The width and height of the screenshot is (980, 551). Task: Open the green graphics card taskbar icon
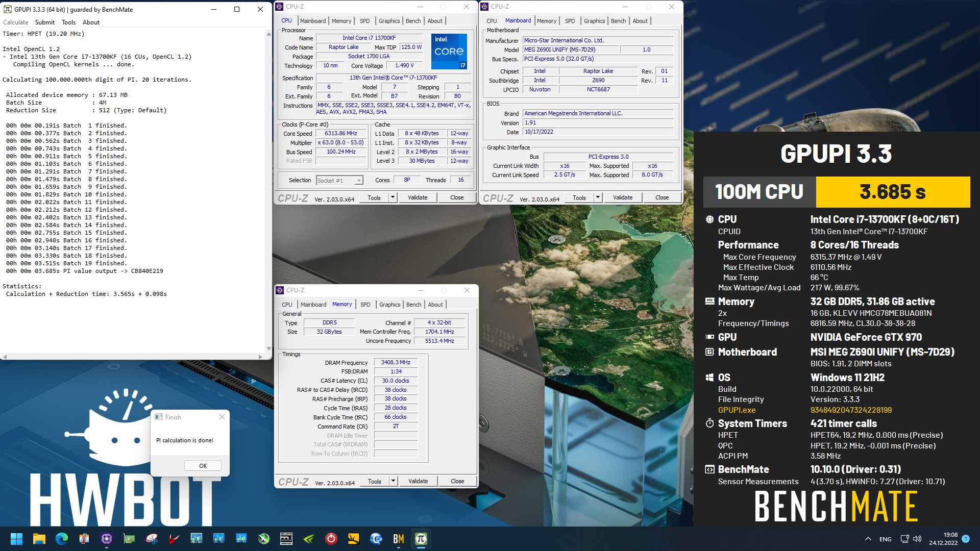[129, 539]
